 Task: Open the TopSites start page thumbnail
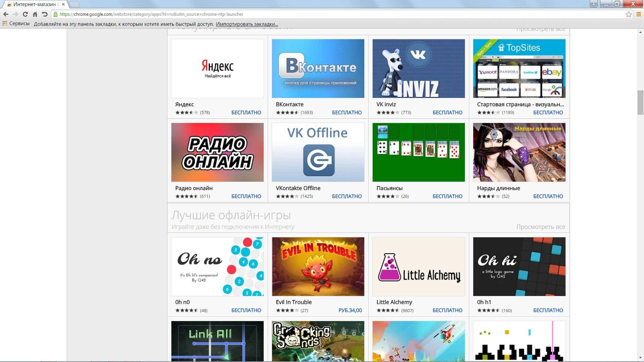tap(519, 68)
